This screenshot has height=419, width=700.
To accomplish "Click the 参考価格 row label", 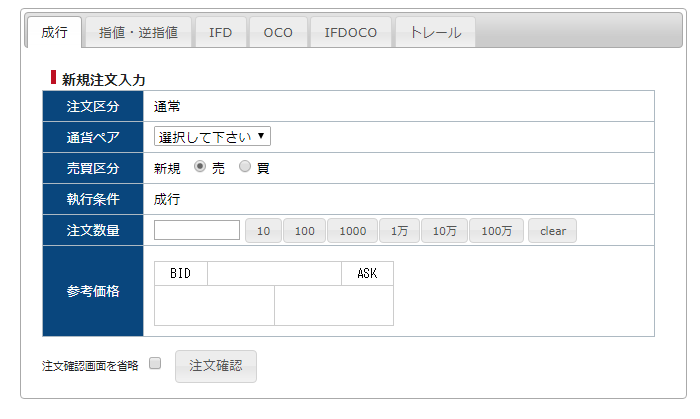I will (x=93, y=291).
